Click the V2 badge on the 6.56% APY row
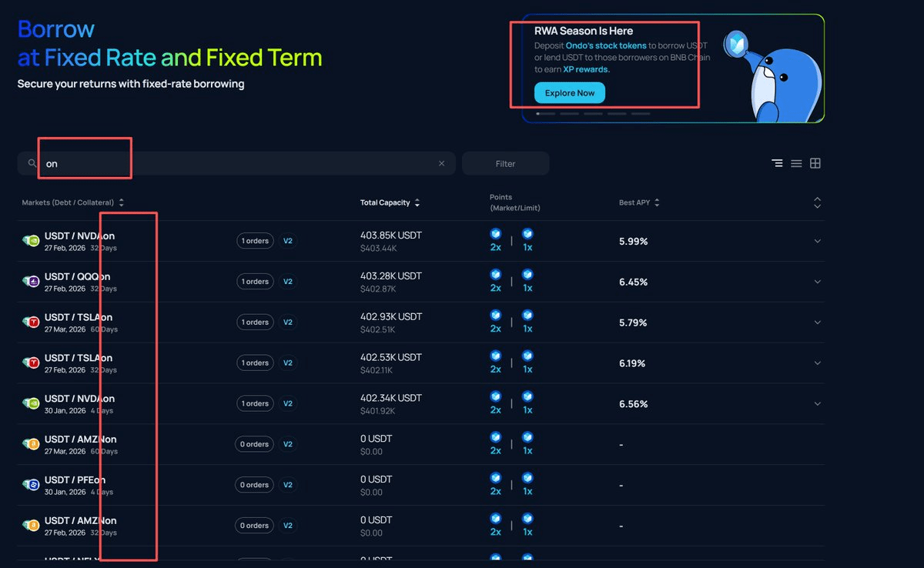 287,403
